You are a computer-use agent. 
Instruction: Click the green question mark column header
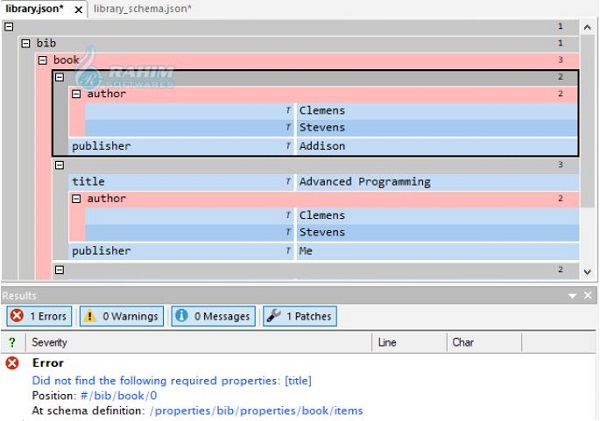click(x=12, y=342)
